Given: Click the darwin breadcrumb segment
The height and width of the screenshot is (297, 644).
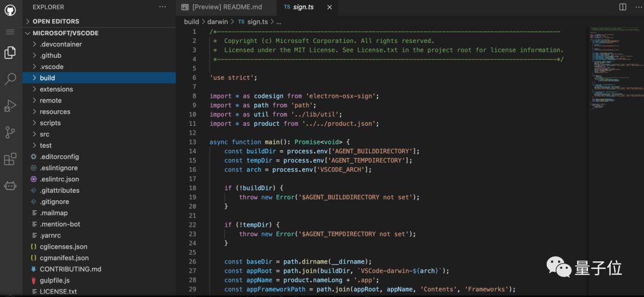Looking at the screenshot, I should click(217, 22).
